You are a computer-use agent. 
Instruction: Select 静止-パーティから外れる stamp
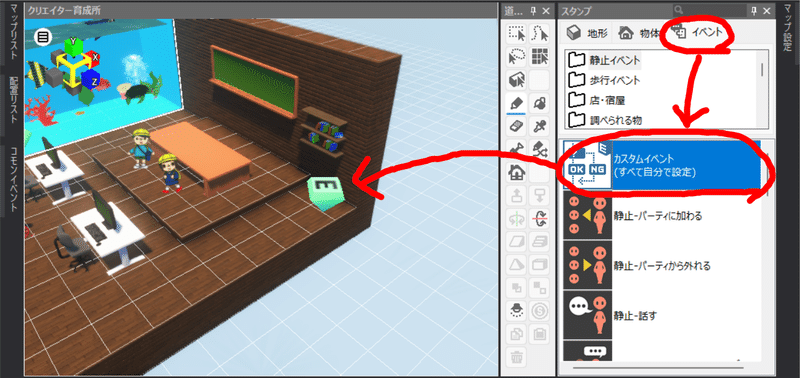662,266
